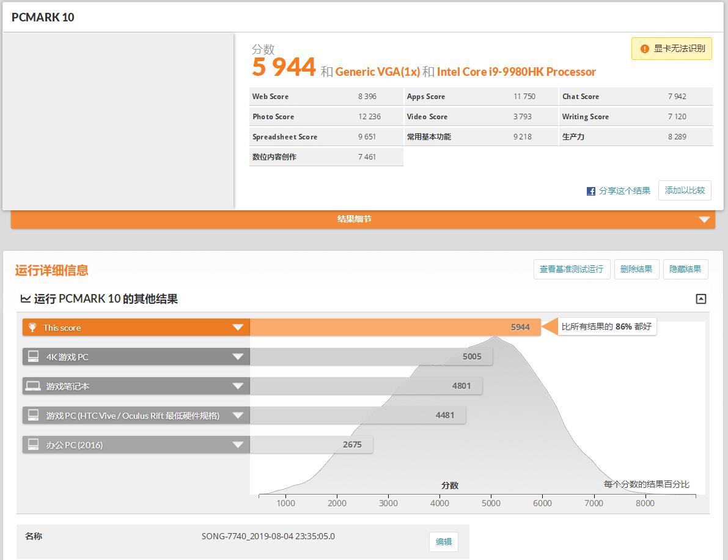
Task: Click the 办公PC (2016) computer icon
Action: pos(34,444)
